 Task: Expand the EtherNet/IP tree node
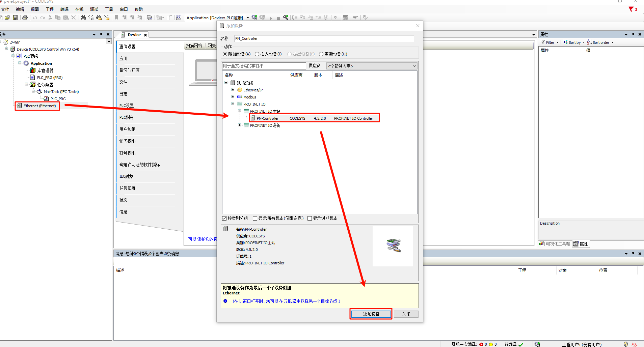(x=233, y=90)
